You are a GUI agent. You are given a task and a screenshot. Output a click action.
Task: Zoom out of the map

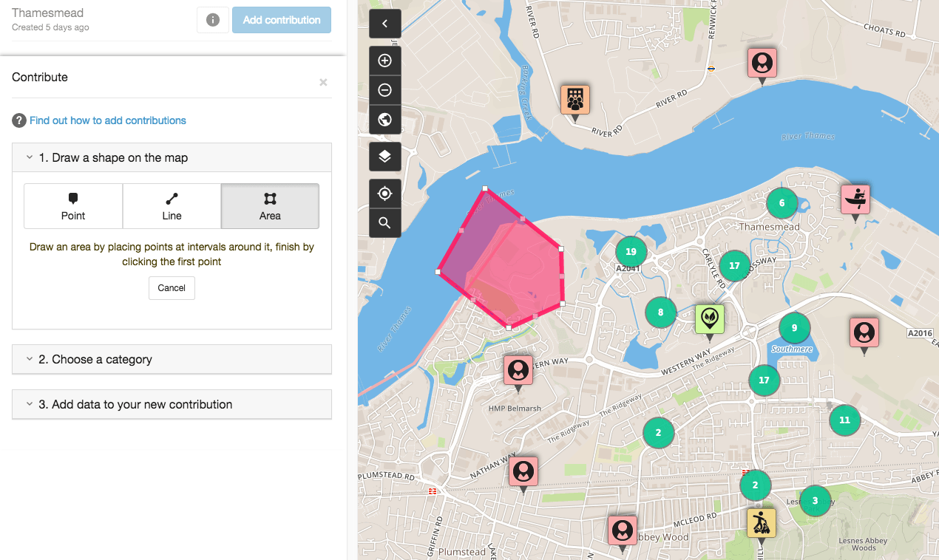(384, 90)
